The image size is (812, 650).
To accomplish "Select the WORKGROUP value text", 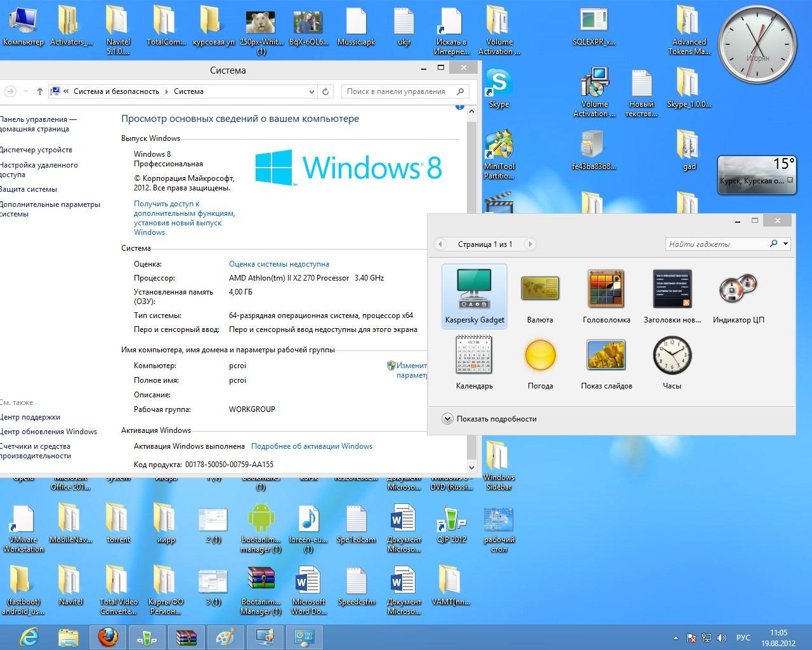I will [x=252, y=409].
